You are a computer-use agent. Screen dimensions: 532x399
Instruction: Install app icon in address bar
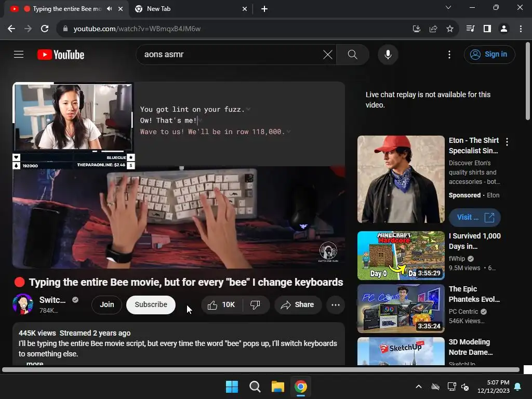point(416,29)
